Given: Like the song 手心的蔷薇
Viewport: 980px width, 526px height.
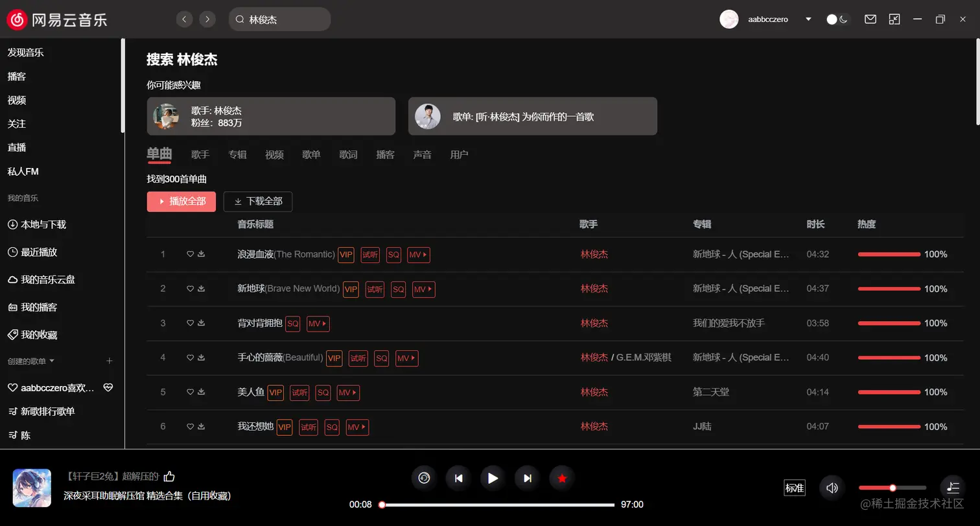Looking at the screenshot, I should tap(191, 357).
